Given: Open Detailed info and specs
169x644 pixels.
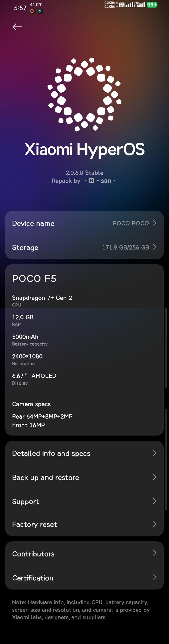Looking at the screenshot, I should [x=84, y=453].
